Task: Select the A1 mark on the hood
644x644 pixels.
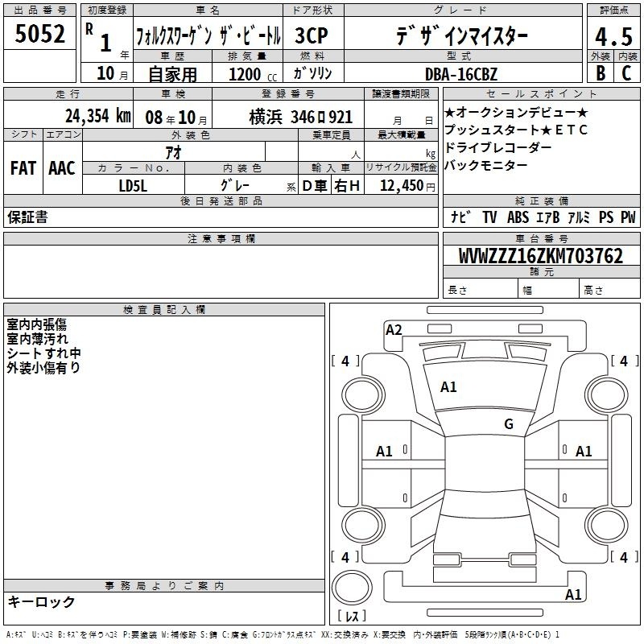Action: [x=448, y=387]
